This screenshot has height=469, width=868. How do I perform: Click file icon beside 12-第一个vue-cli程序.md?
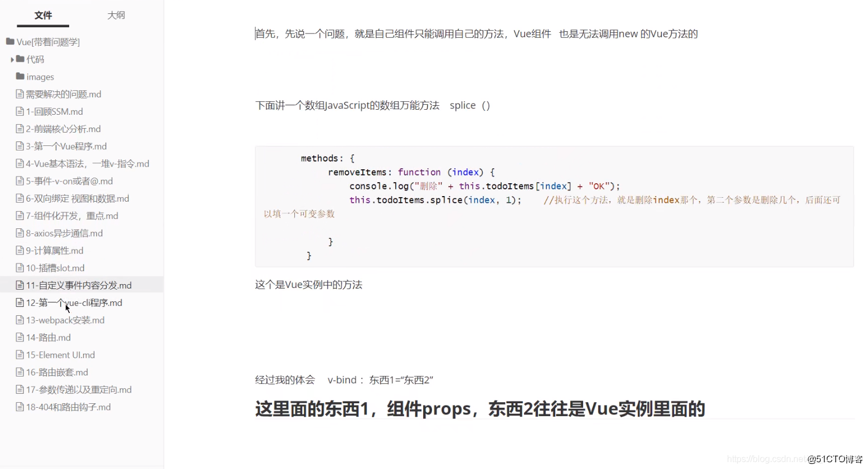click(20, 302)
